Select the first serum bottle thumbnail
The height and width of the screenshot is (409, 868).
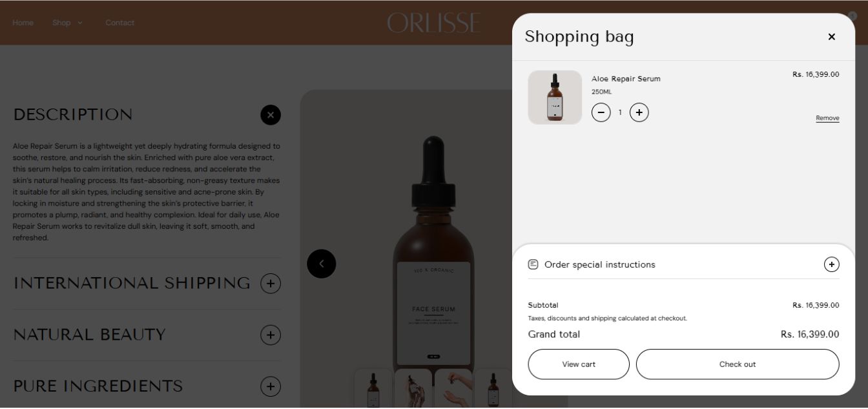(x=373, y=388)
